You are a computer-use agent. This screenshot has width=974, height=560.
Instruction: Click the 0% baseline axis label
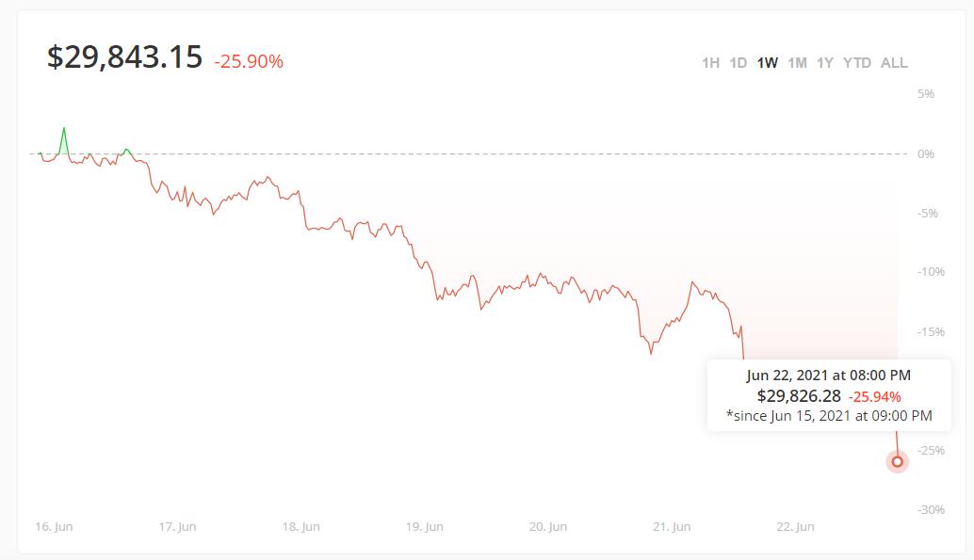point(925,153)
